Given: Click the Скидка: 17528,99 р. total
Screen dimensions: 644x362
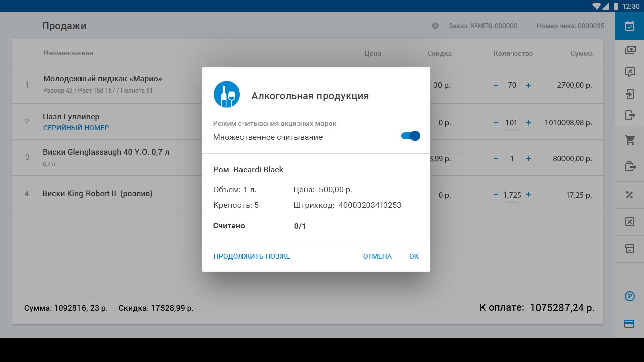Looking at the screenshot, I should point(156,308).
